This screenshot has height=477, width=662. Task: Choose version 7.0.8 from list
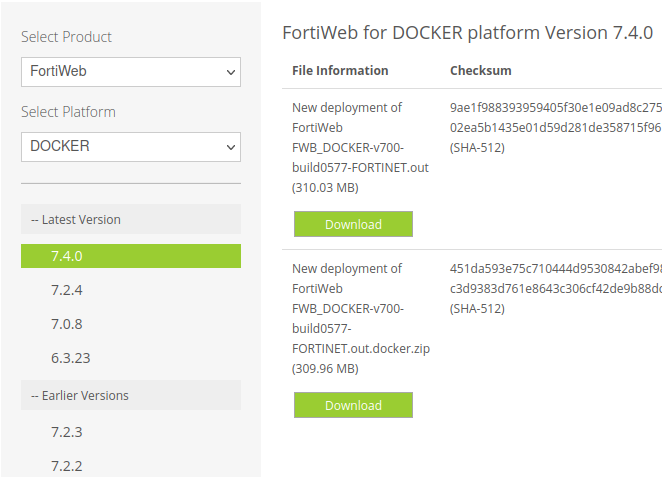tap(67, 324)
